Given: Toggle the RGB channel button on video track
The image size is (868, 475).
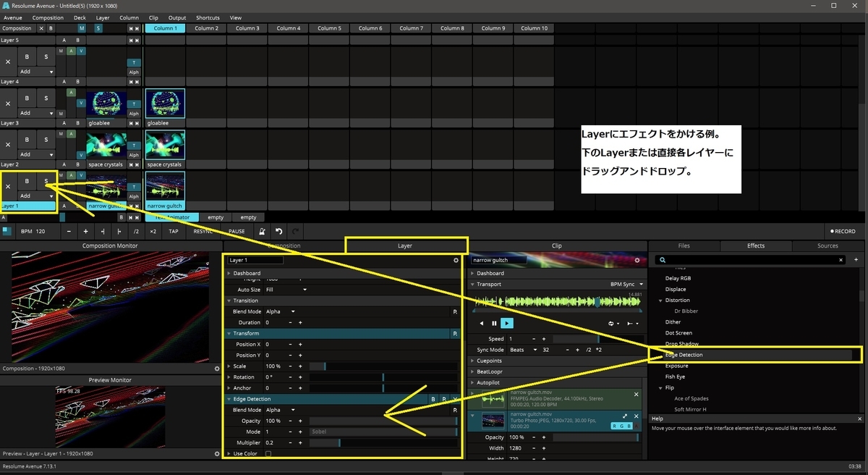Looking at the screenshot, I should [623, 426].
